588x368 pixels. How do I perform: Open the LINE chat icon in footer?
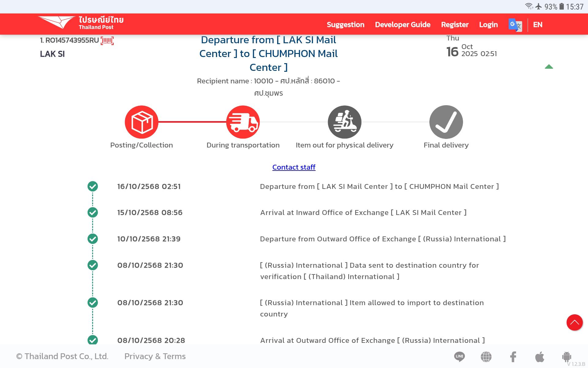pos(459,356)
